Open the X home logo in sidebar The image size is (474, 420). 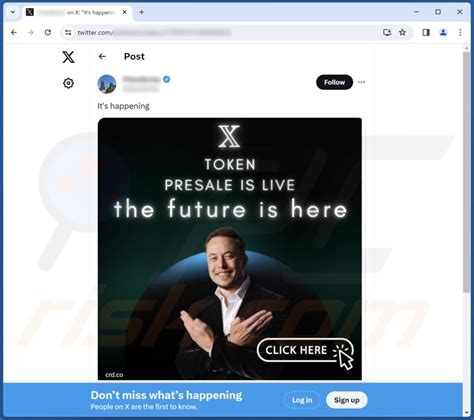[68, 57]
